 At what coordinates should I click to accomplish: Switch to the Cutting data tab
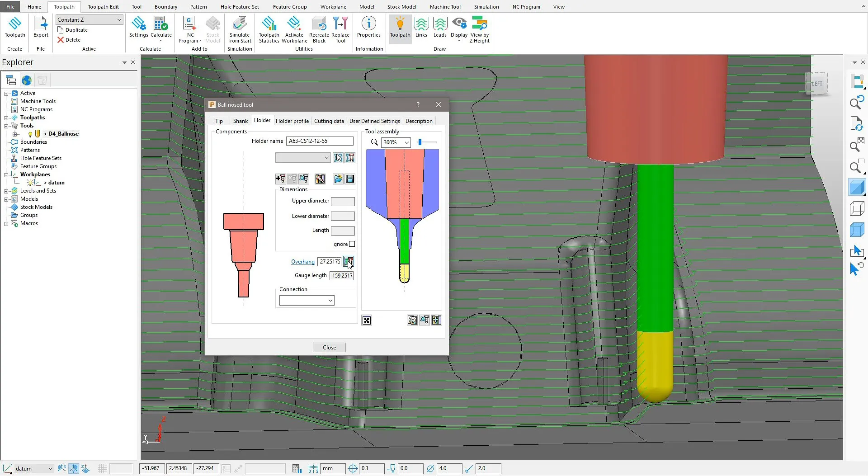click(329, 121)
